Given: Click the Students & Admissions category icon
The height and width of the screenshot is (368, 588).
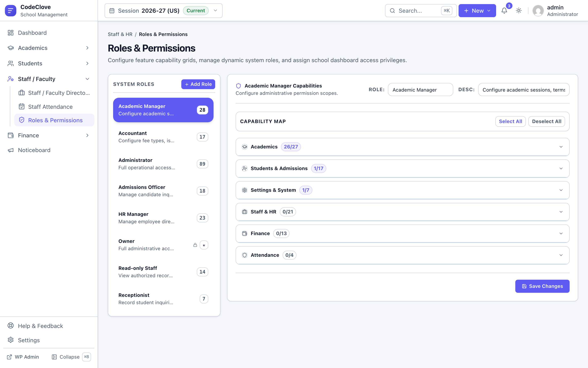Looking at the screenshot, I should 244,168.
